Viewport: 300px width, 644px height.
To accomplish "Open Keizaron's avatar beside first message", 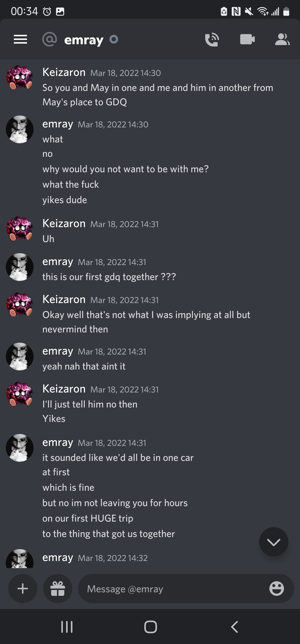I will (x=20, y=78).
